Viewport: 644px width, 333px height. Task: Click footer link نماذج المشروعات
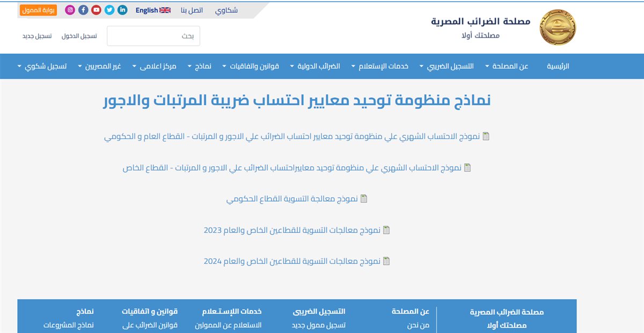(69, 325)
